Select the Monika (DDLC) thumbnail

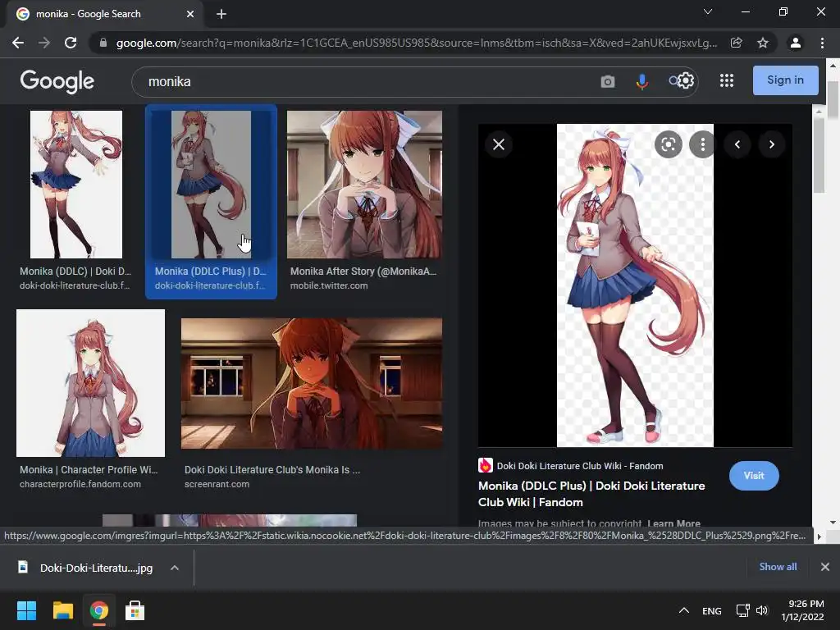pos(76,185)
